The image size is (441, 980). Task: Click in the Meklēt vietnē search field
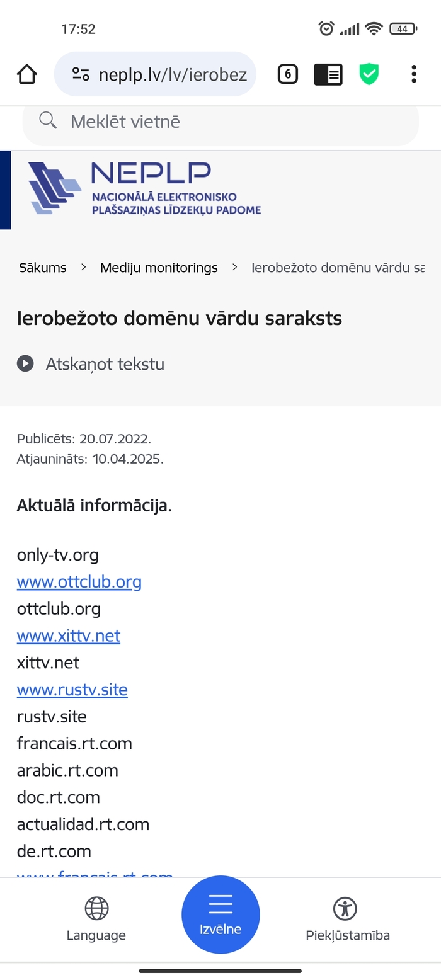click(239, 122)
